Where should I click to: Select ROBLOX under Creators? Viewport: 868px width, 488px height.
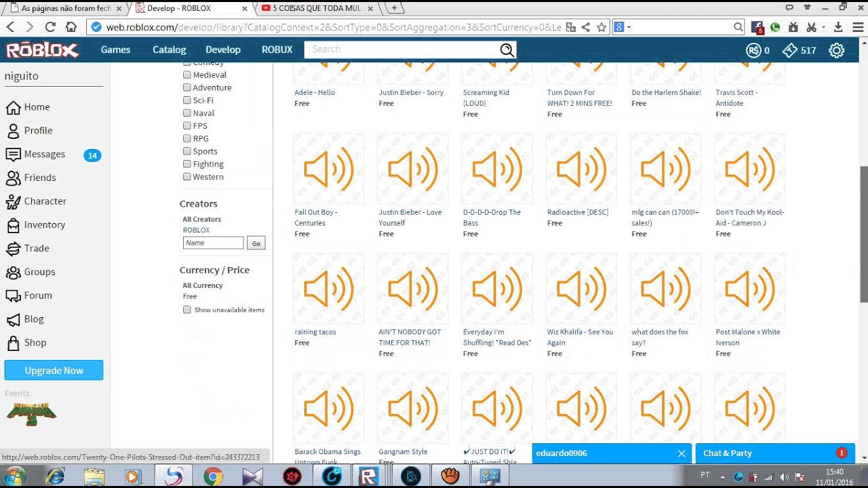click(196, 230)
